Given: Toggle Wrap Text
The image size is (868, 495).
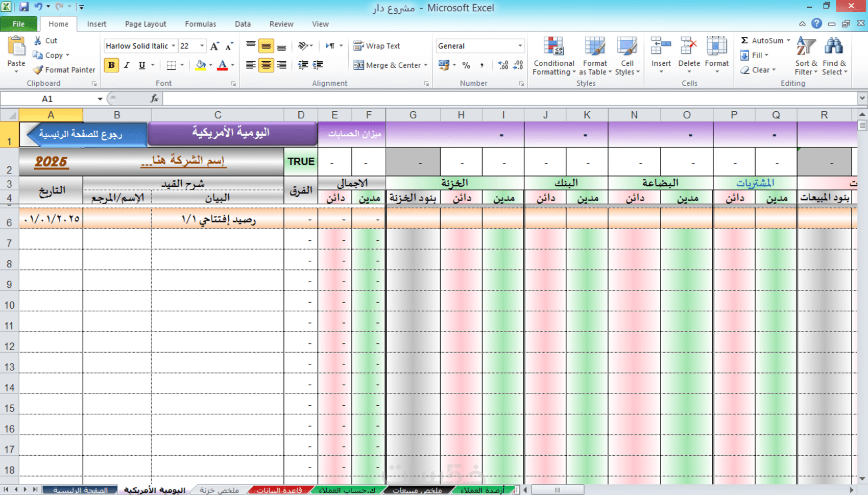Looking at the screenshot, I should (377, 46).
